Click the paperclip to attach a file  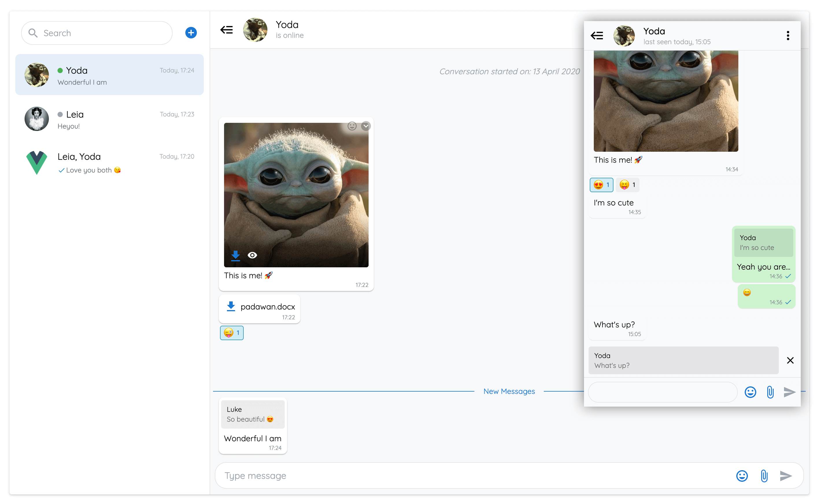pyautogui.click(x=764, y=476)
